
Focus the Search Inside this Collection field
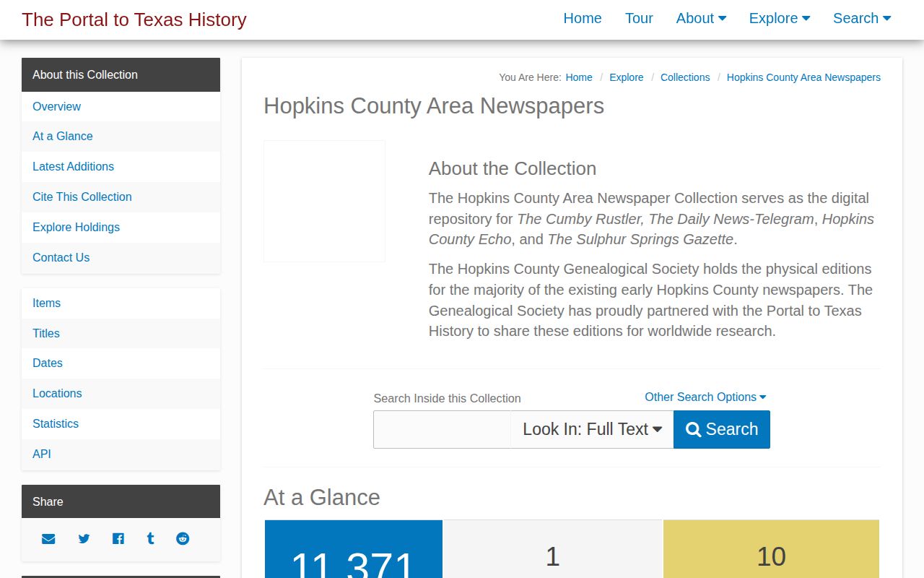tap(442, 429)
